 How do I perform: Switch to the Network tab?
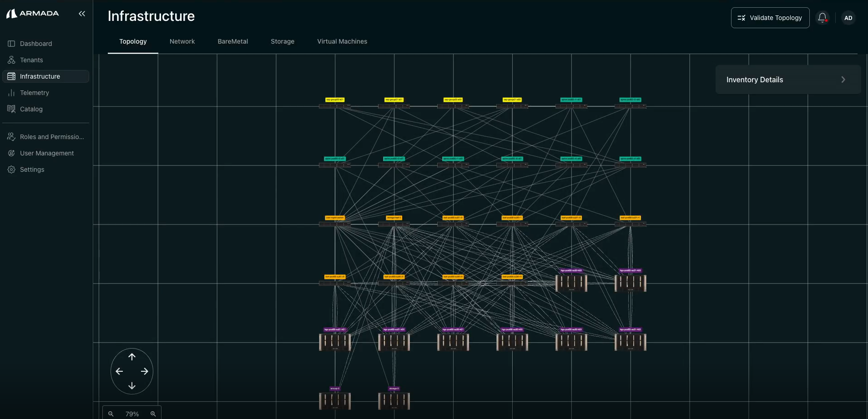point(182,41)
